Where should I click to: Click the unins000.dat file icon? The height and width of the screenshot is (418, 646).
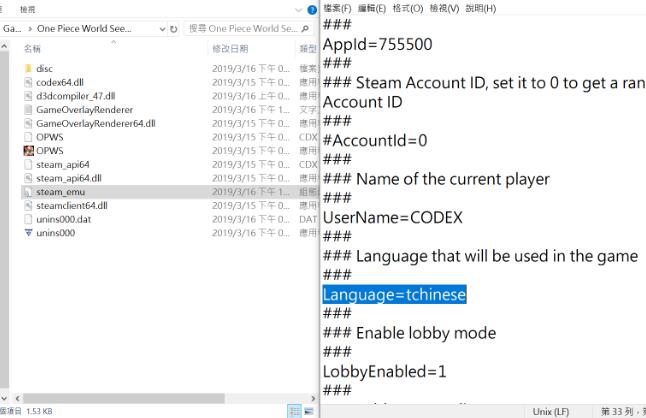(28, 219)
